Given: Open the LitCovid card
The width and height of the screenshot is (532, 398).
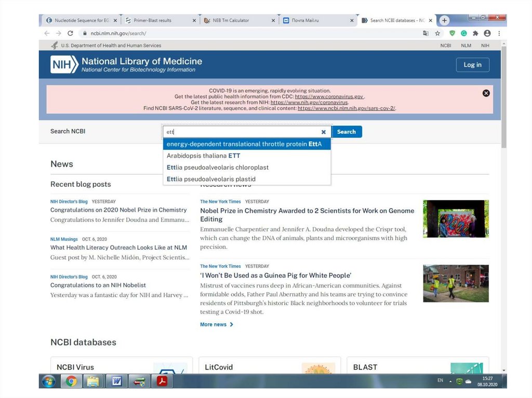Looking at the screenshot, I should tap(270, 365).
